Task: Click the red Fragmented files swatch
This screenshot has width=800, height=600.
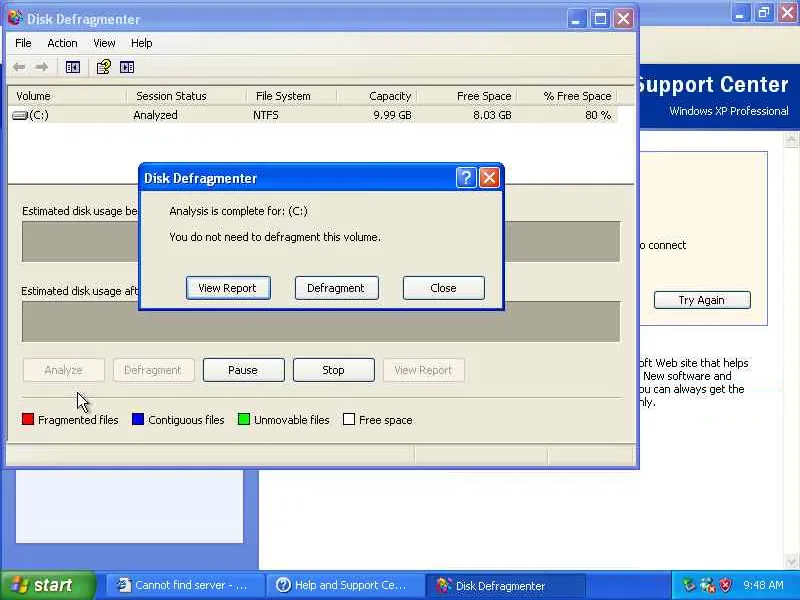Action: 28,419
